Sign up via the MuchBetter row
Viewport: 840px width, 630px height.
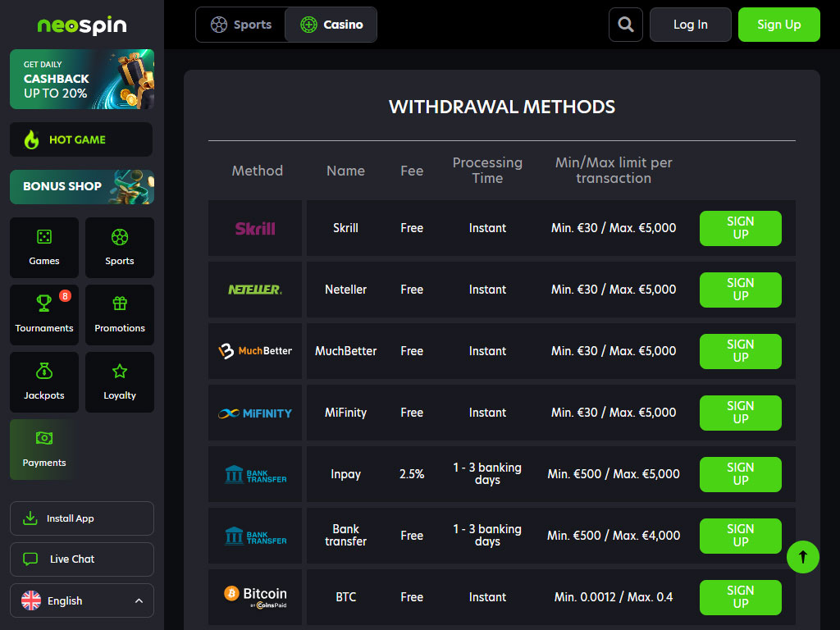[x=741, y=351]
